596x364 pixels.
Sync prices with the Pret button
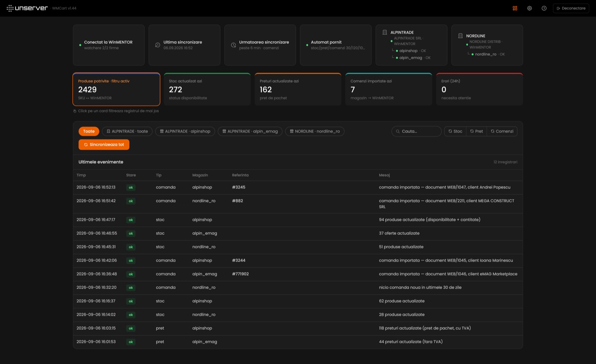pos(476,131)
